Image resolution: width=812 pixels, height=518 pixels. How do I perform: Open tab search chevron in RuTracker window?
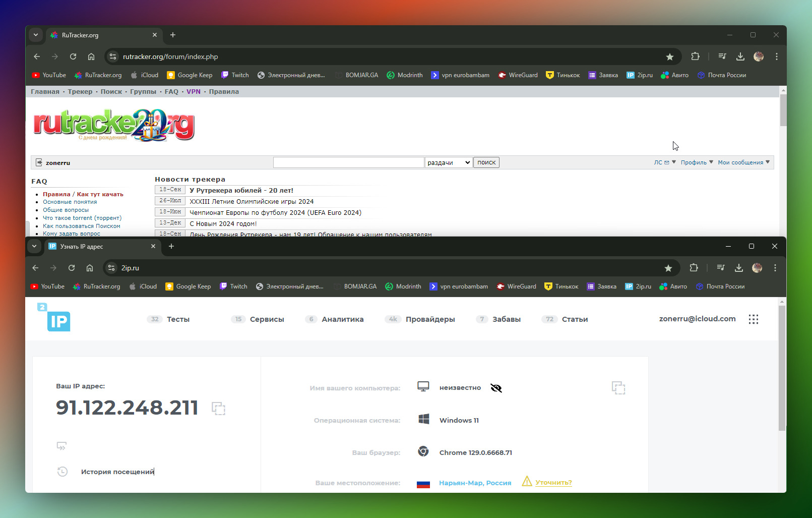pos(36,35)
